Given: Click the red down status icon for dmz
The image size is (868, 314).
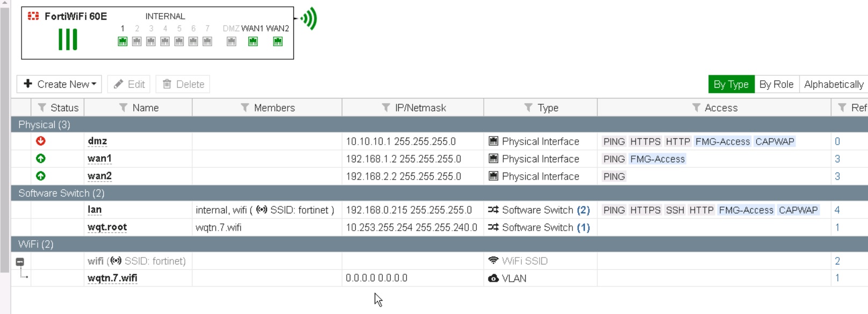Looking at the screenshot, I should 41,141.
